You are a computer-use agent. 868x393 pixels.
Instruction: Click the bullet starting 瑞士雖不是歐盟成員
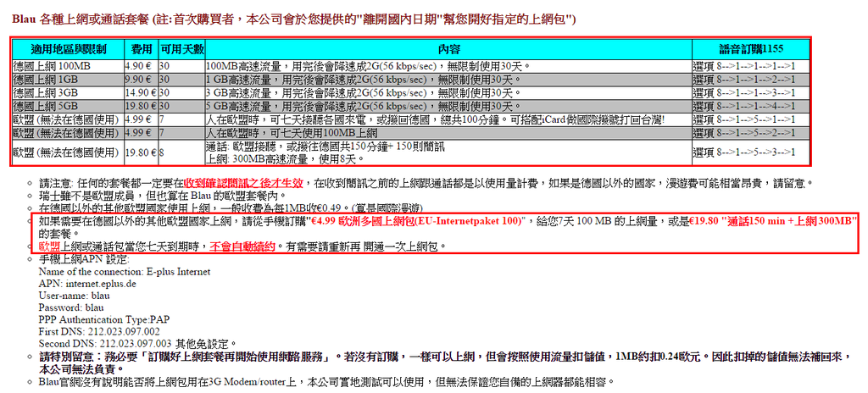coord(163,195)
